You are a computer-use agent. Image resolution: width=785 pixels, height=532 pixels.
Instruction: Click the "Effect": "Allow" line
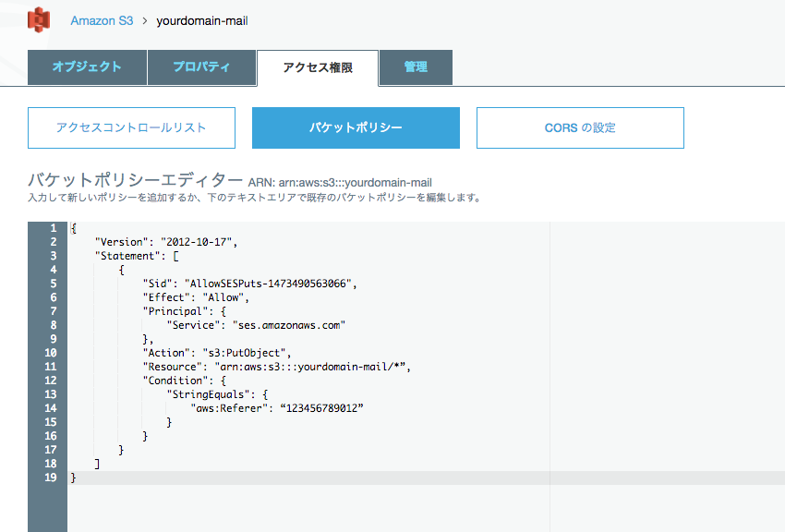[196, 297]
